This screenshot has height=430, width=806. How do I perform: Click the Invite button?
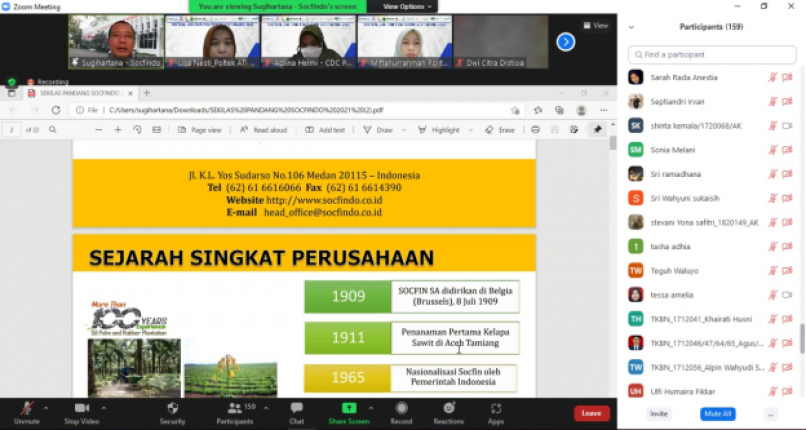[658, 414]
